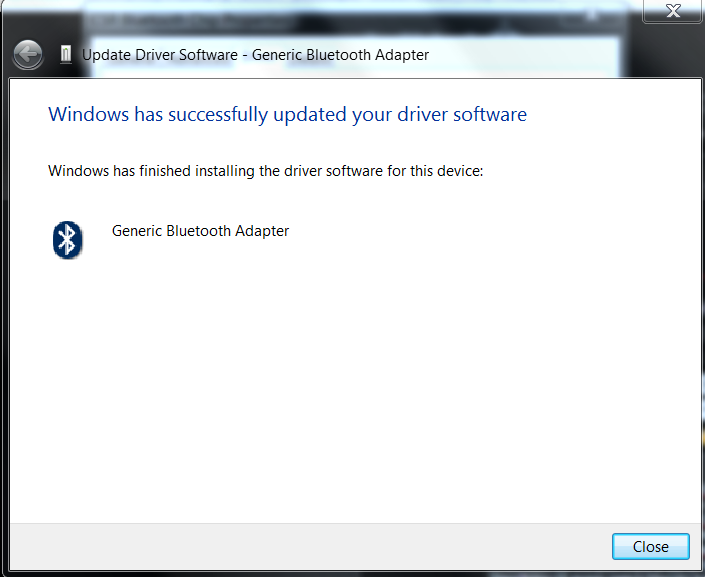Click the 'Windows has successfully updated your driver software' heading
This screenshot has width=705, height=577.
coord(287,114)
